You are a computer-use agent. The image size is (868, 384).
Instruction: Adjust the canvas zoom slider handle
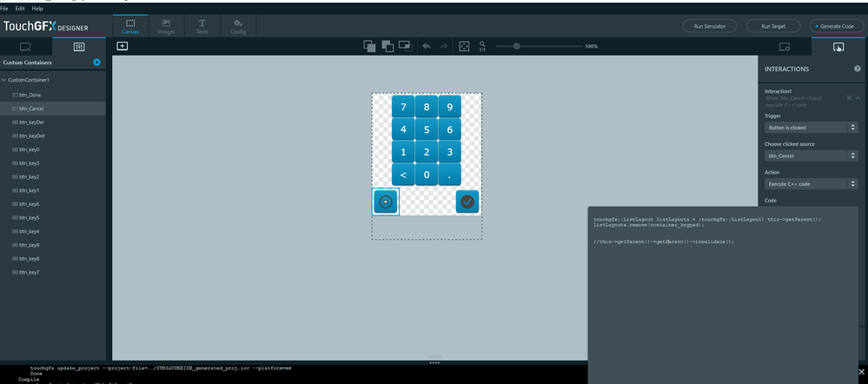(x=516, y=46)
